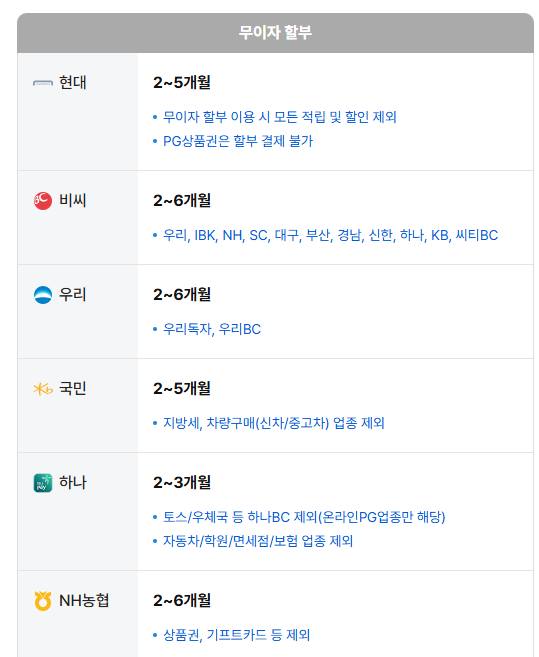
Task: Select the 무이자 할부 header
Action: click(x=275, y=32)
